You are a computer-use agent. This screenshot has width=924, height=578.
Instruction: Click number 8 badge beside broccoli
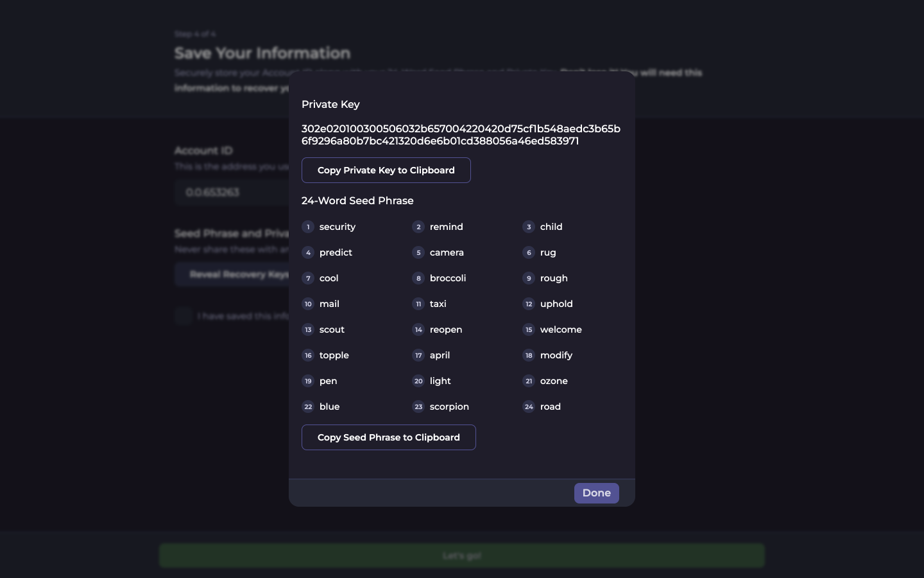coord(418,278)
